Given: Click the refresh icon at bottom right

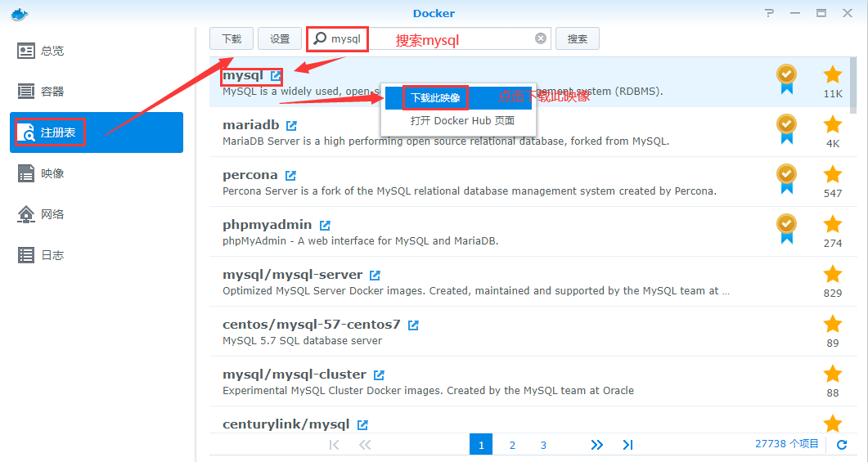Looking at the screenshot, I should (x=842, y=445).
